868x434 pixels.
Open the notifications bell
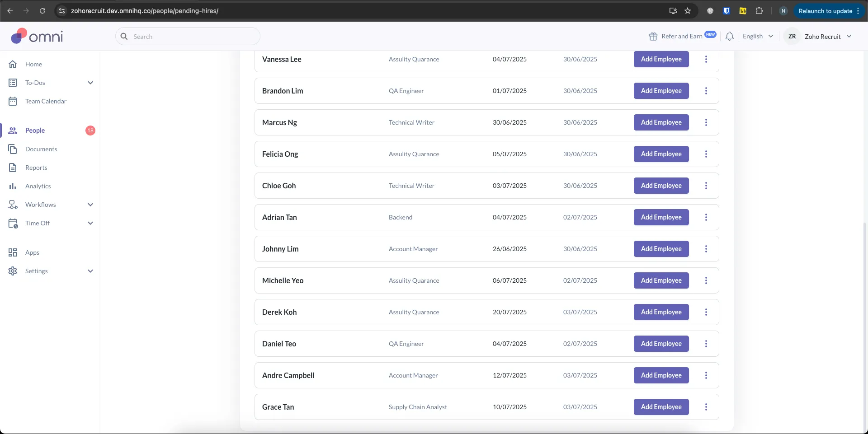click(729, 36)
